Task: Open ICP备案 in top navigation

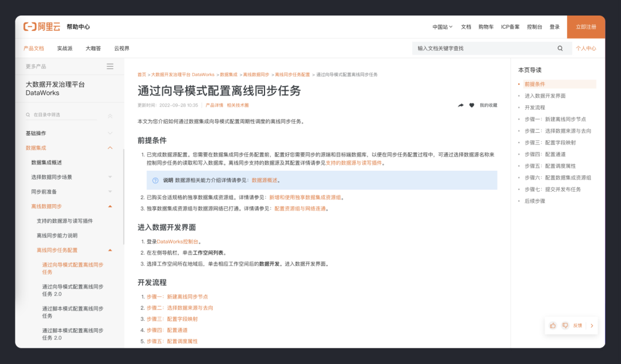Action: pyautogui.click(x=510, y=27)
